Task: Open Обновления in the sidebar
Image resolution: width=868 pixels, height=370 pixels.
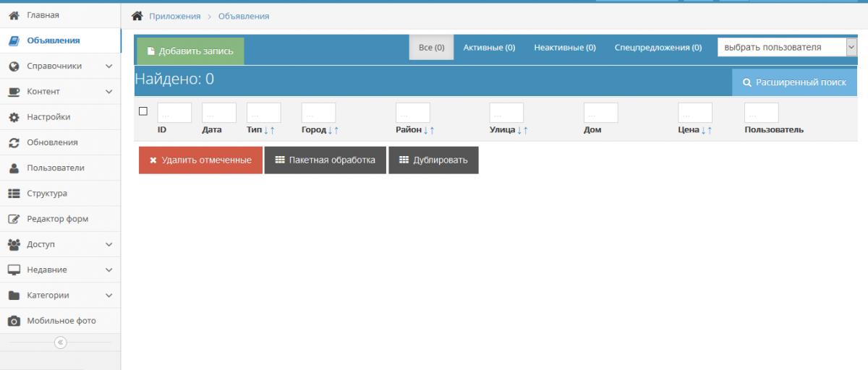Action: tap(61, 142)
